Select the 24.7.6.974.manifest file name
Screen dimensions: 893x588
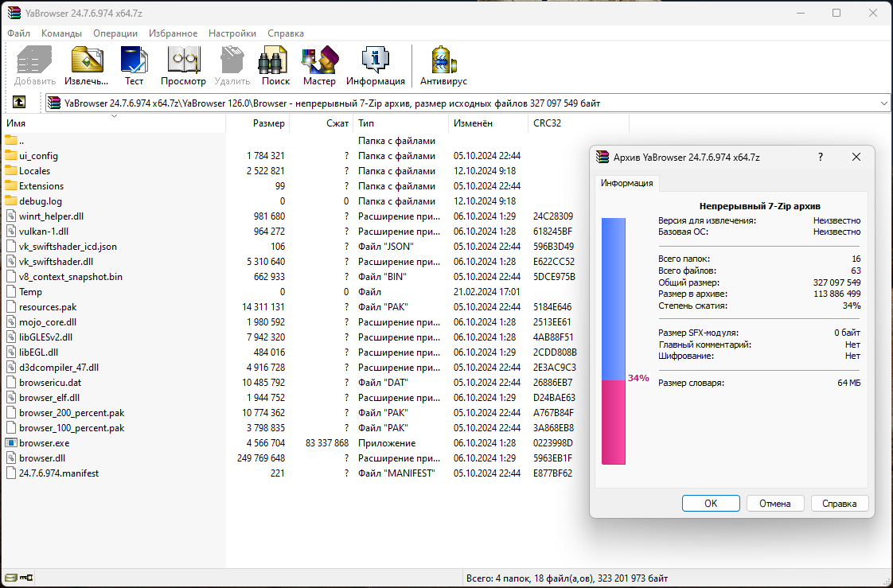[x=59, y=473]
